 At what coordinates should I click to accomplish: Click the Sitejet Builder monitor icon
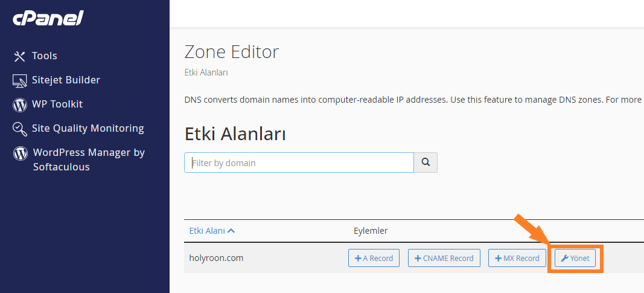tap(20, 80)
